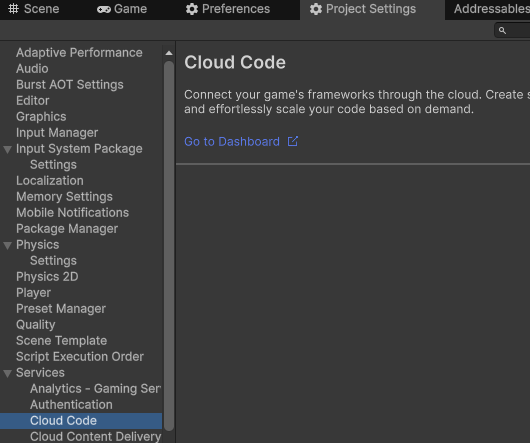Collapse the Input System Package group
This screenshot has height=443, width=530.
(x=7, y=149)
